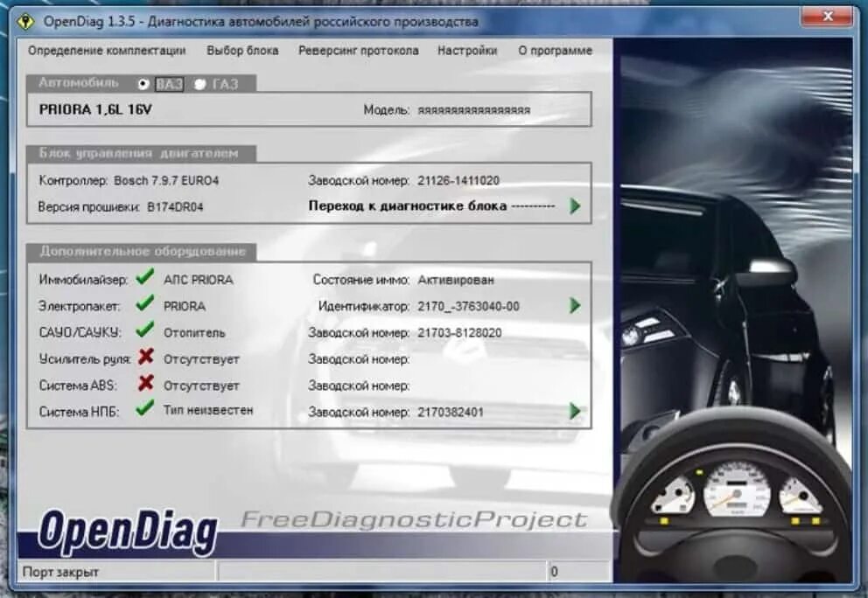Close the OpenDiag window
This screenshot has height=598, width=868.
[x=827, y=16]
